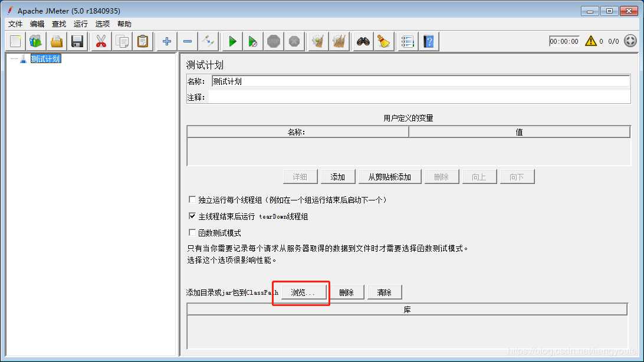The image size is (644, 362).
Task: Click the warning triangle log icon
Action: (x=590, y=41)
